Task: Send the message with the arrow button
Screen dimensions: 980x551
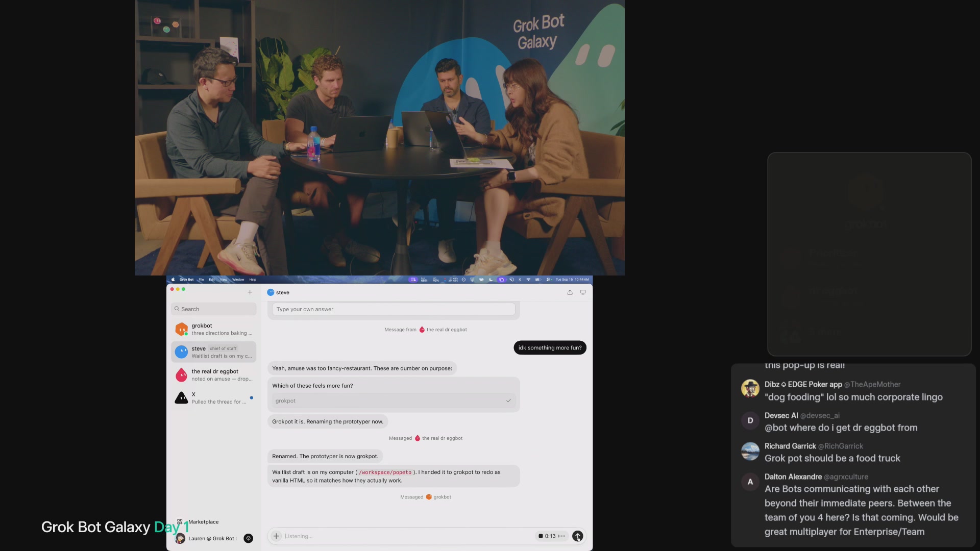Action: coord(577,536)
